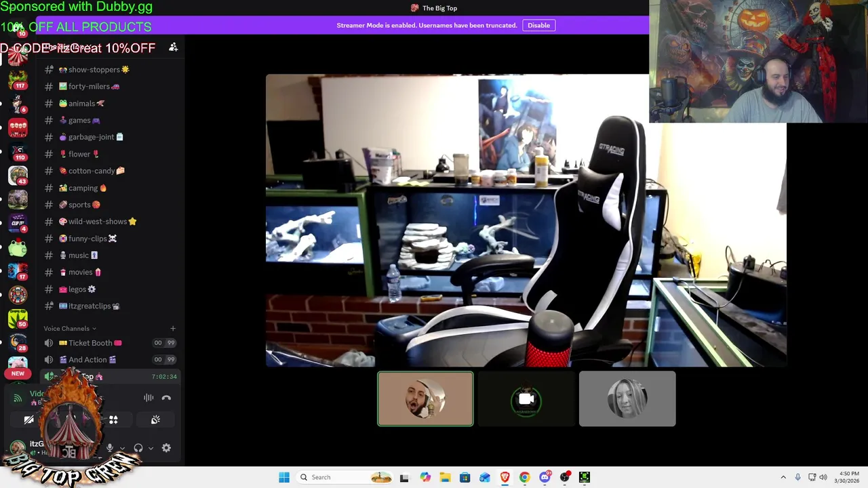Open Microsoft Store from the taskbar
The width and height of the screenshot is (868, 488).
click(465, 477)
